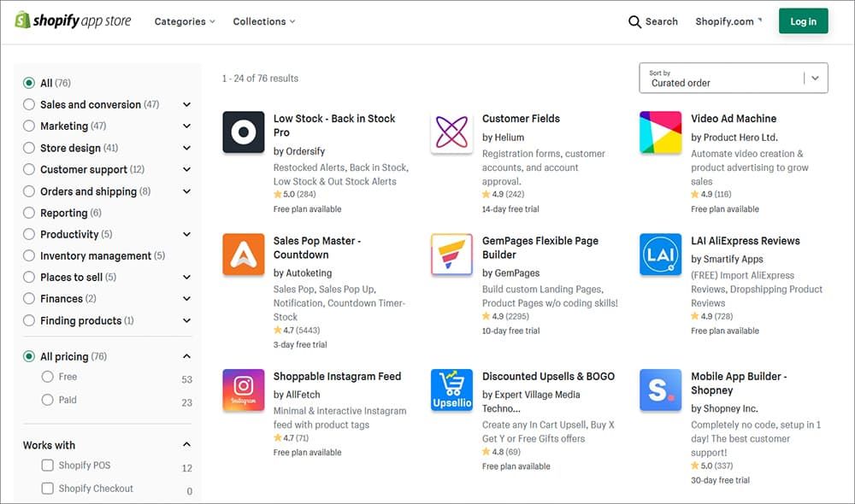Screen dimensions: 855x504
Task: Check the Shopify POS checkbox
Action: click(47, 465)
